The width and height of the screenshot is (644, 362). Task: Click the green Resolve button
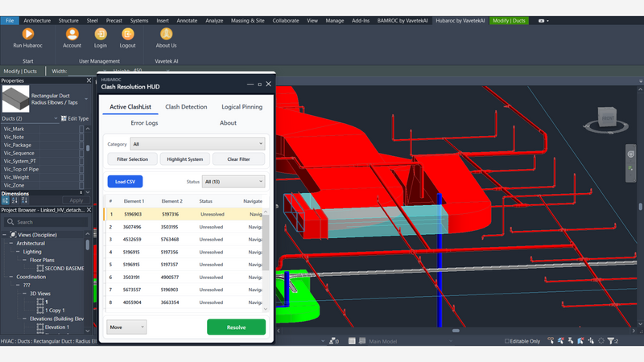[x=236, y=327]
